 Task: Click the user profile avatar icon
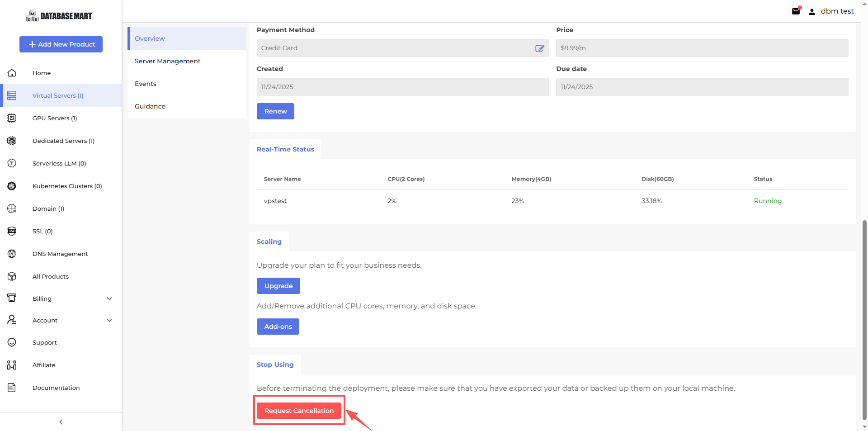(812, 12)
